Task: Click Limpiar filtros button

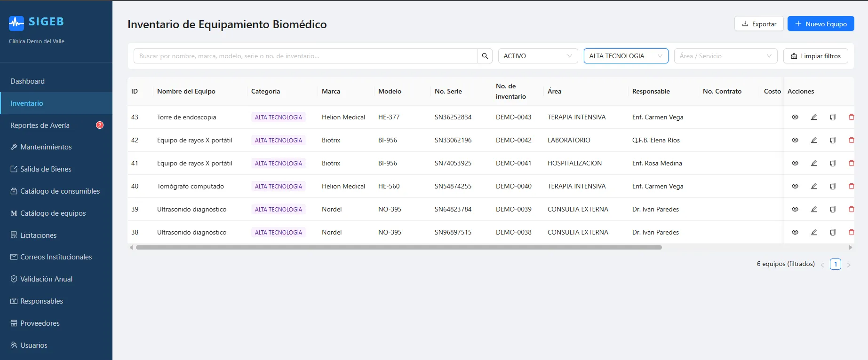Action: [x=815, y=56]
